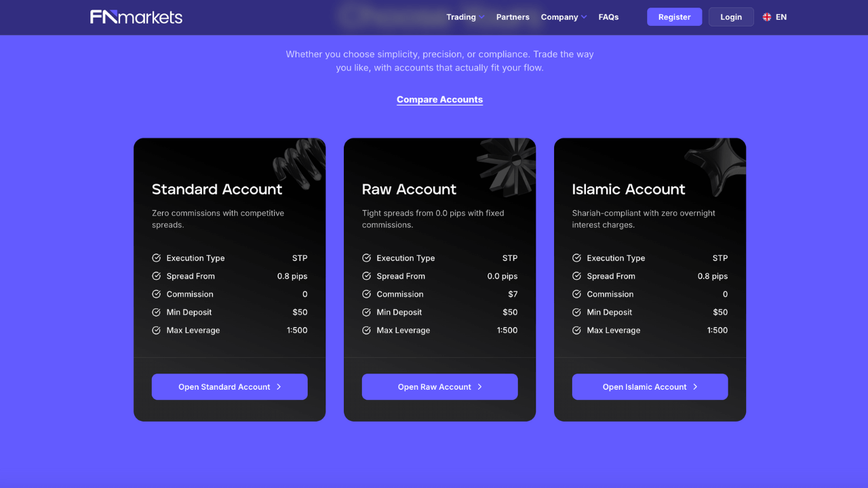The width and height of the screenshot is (868, 488).
Task: Open the FAQs menu item
Action: (x=608, y=17)
